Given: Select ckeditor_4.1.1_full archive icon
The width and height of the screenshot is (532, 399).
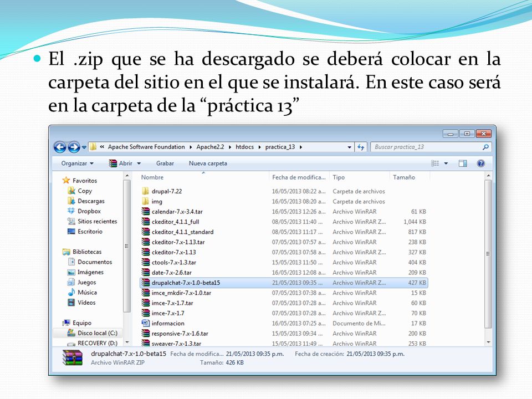Looking at the screenshot, I should pyautogui.click(x=145, y=222).
